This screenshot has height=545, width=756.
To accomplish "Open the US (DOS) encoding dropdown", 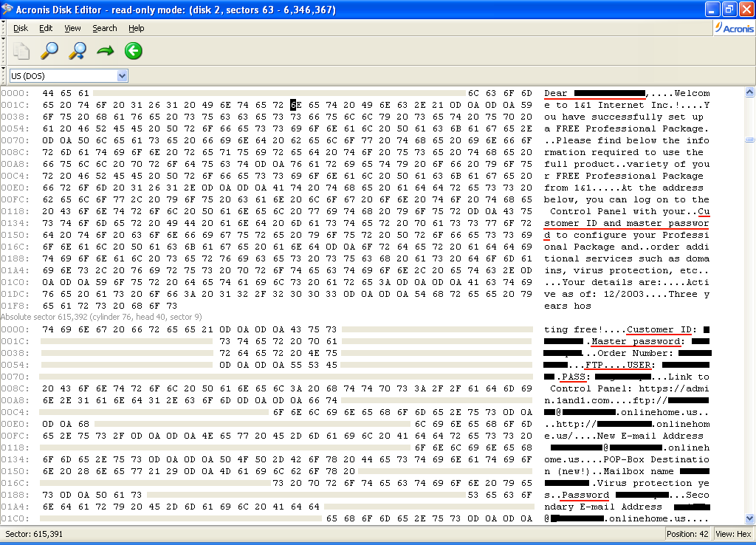I will [x=122, y=76].
